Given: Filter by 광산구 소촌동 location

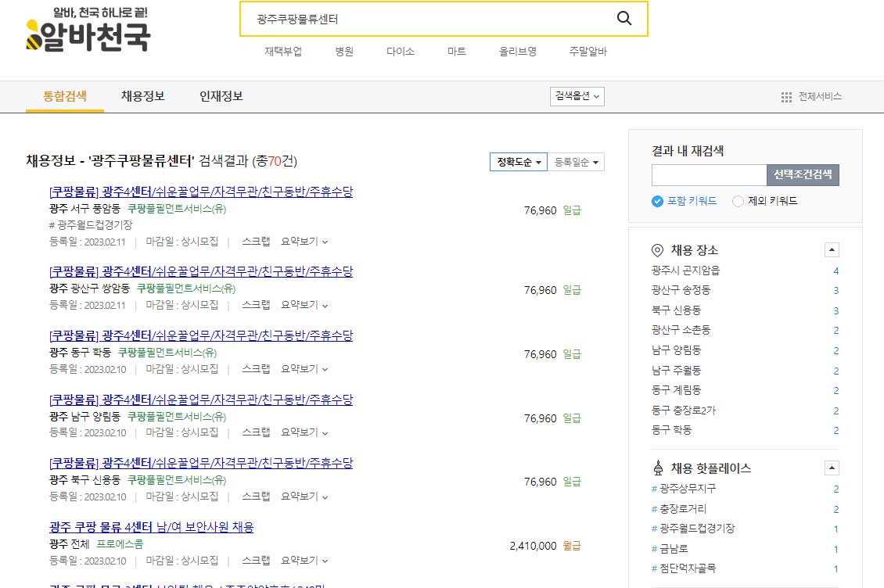Looking at the screenshot, I should (681, 330).
